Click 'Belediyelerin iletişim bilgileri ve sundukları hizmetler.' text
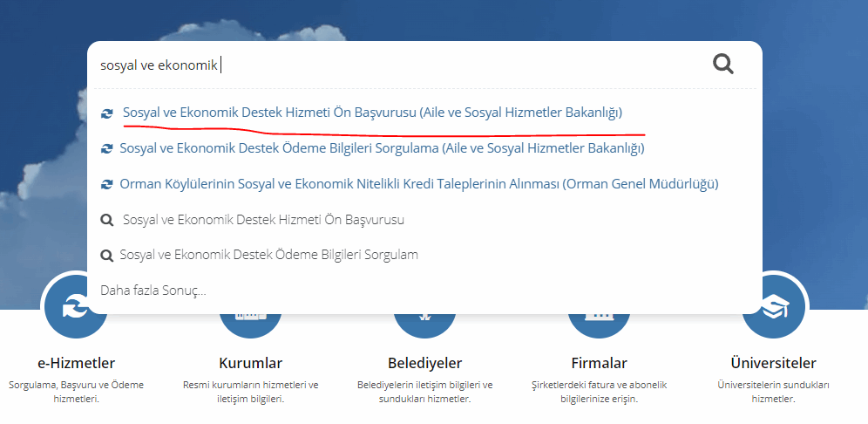Image resolution: width=868 pixels, height=424 pixels. tap(425, 392)
